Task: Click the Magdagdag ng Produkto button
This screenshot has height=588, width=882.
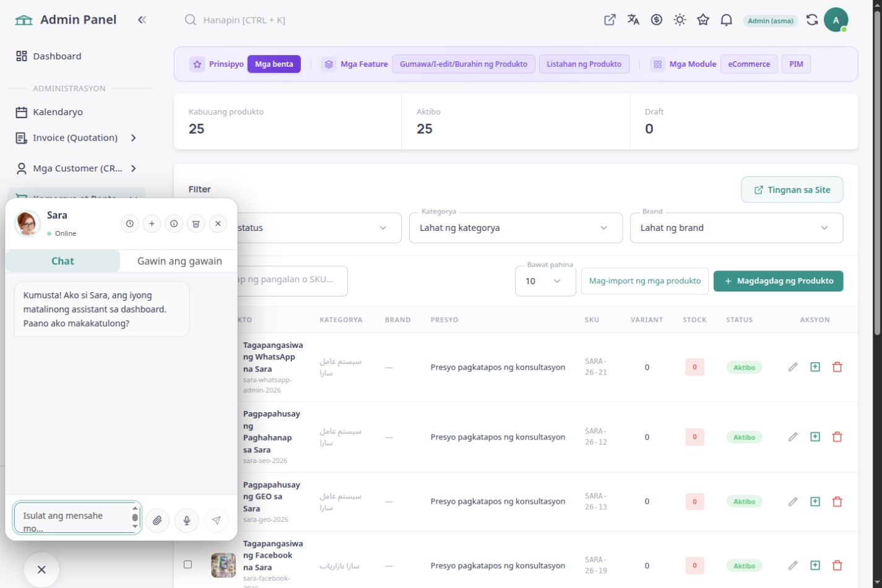Action: pyautogui.click(x=778, y=281)
